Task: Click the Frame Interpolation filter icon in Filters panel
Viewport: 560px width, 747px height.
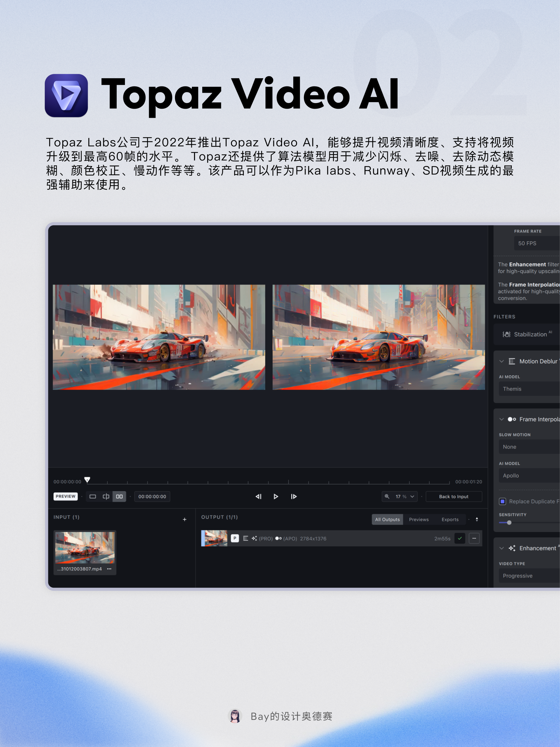Action: point(512,419)
